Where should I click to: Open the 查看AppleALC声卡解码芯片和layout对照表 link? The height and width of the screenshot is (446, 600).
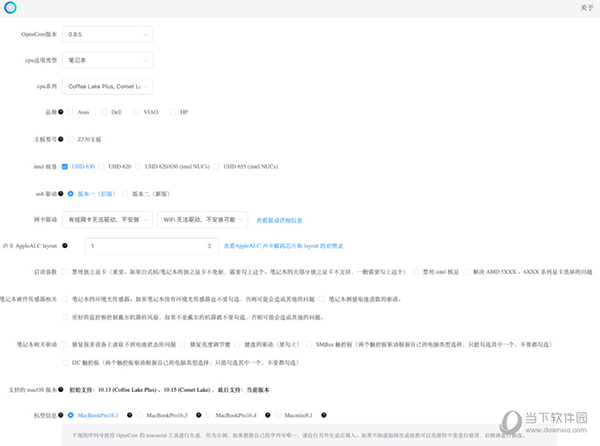(x=283, y=246)
